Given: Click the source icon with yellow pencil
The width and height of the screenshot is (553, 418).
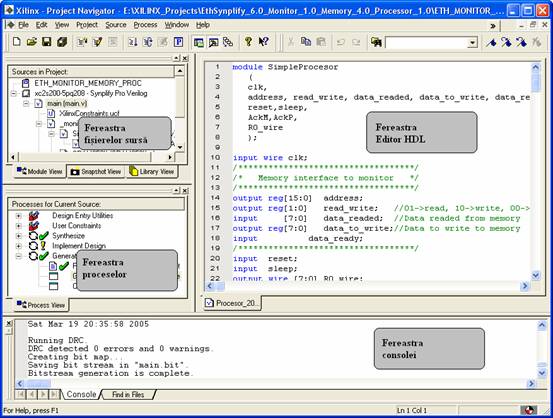Looking at the screenshot, I should [x=97, y=42].
